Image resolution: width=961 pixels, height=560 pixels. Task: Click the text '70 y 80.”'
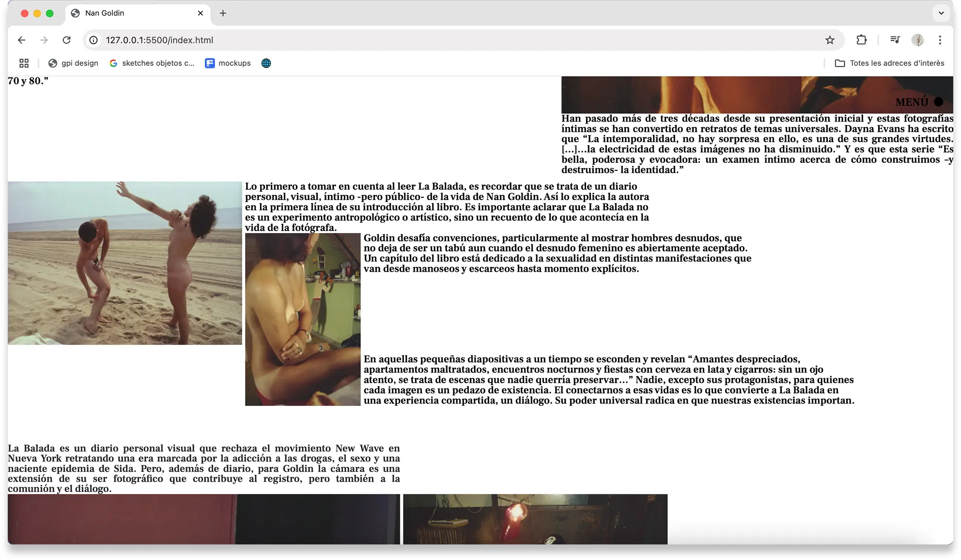click(x=28, y=81)
